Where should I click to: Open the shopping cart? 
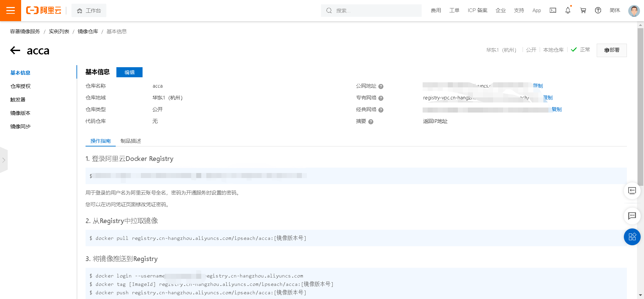[583, 10]
